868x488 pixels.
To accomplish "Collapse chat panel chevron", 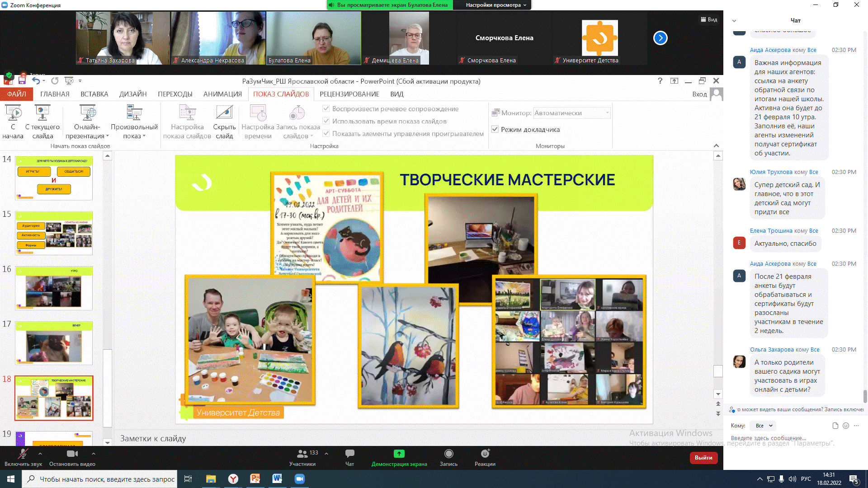I will 734,20.
